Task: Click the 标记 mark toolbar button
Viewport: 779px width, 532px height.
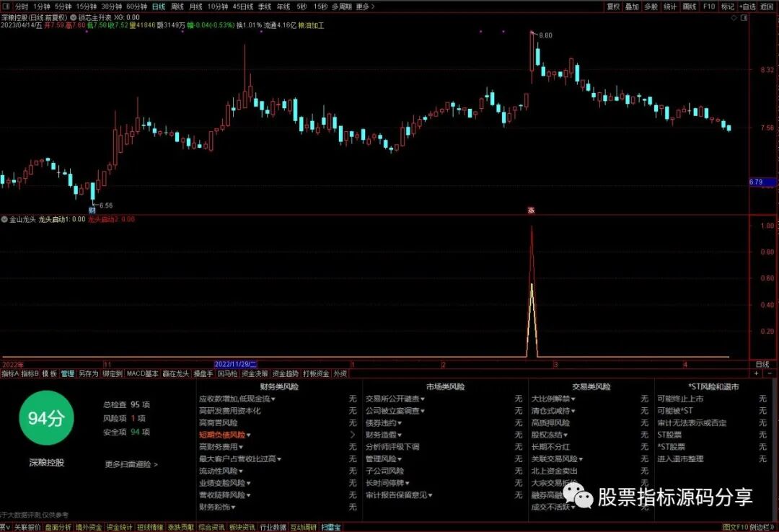Action: [728, 6]
